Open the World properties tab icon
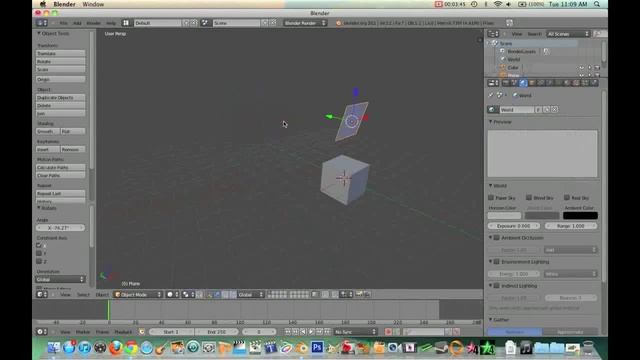The image size is (640, 360). [x=523, y=83]
